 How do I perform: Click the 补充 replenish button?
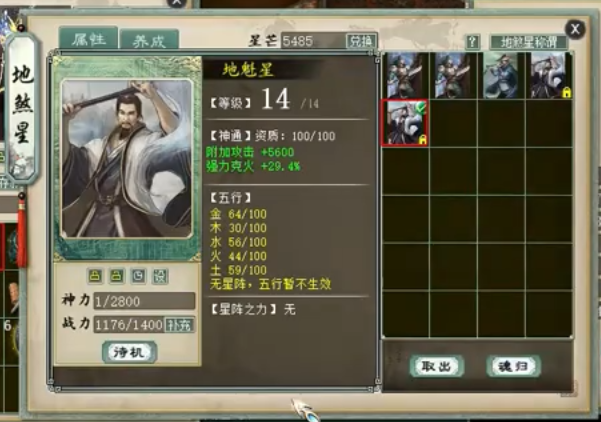pyautogui.click(x=179, y=325)
